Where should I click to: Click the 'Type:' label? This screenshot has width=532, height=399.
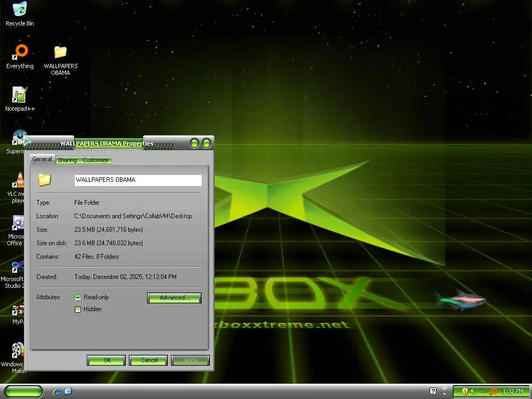click(x=44, y=203)
